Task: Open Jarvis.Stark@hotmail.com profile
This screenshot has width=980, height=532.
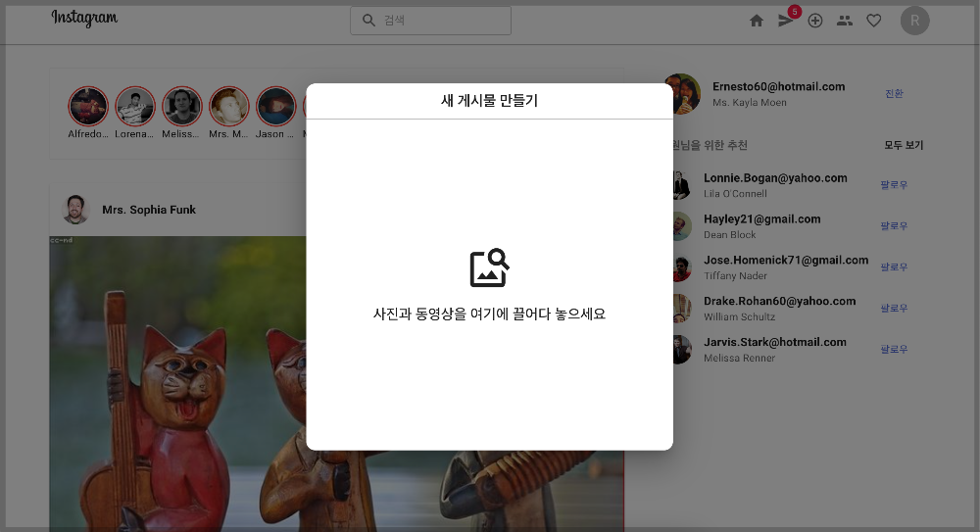Action: [x=775, y=343]
